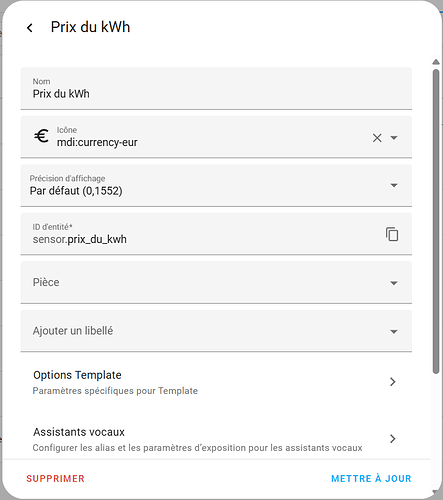Open the Pièce area dropdown
Viewport: 443px width, 500px height.
[216, 283]
